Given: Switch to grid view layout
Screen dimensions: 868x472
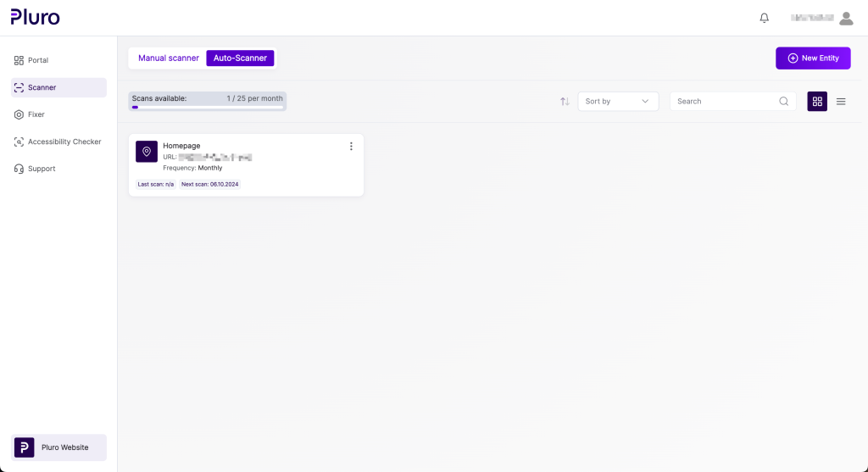Looking at the screenshot, I should tap(817, 102).
